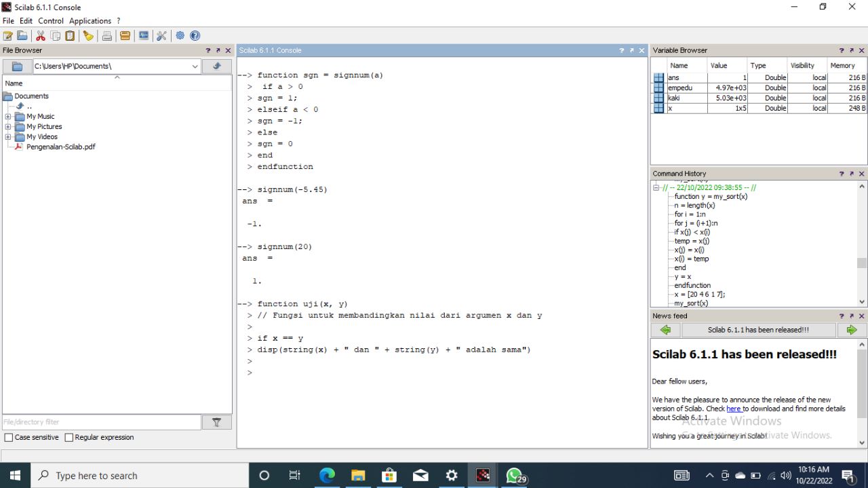Screen dimensions: 868x488
Task: Click Windows Start button
Action: click(14, 475)
